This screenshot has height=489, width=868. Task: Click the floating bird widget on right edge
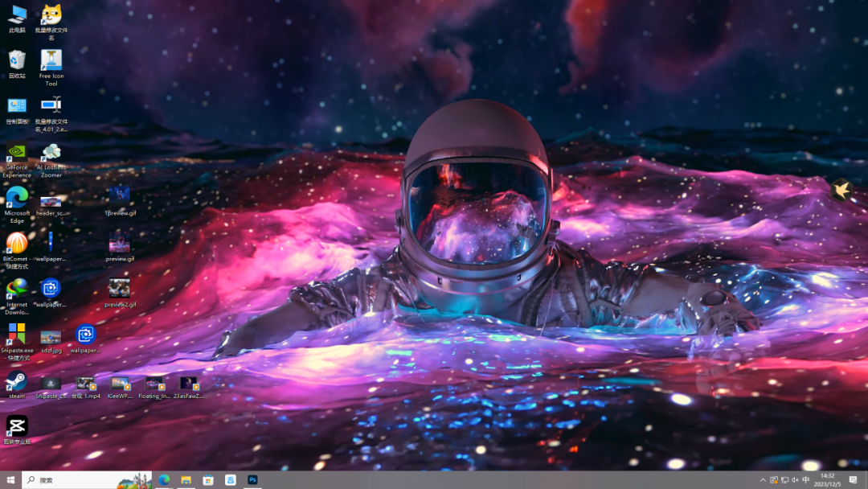841,190
